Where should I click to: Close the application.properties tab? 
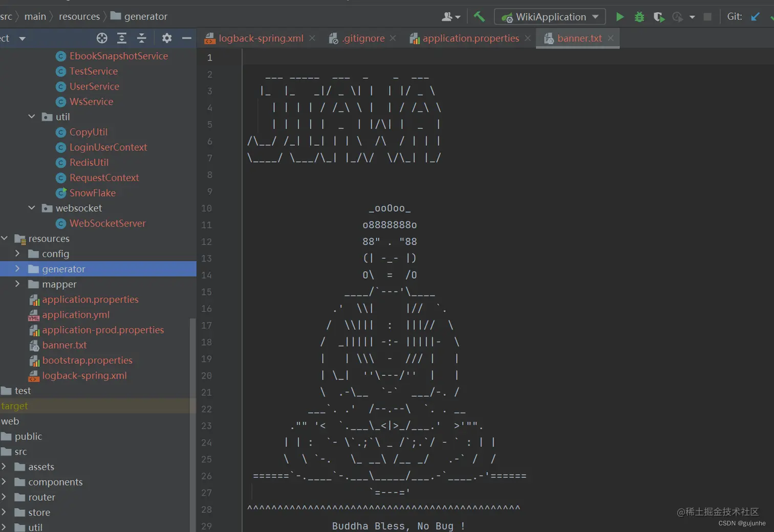(528, 38)
